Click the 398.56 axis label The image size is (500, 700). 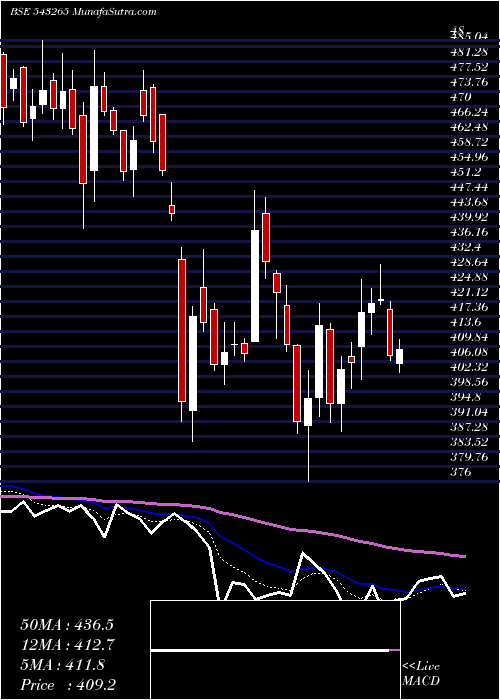click(x=469, y=382)
